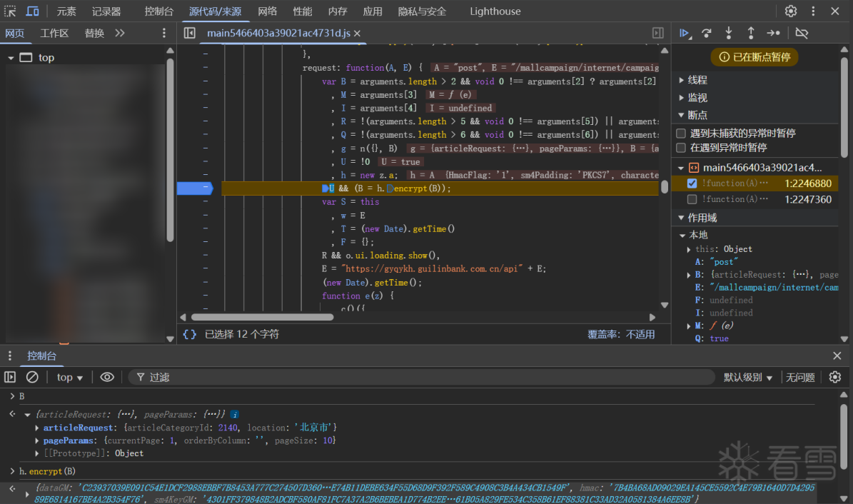Enable pause on uncaught exceptions checkbox
The height and width of the screenshot is (504, 853).
click(x=681, y=133)
